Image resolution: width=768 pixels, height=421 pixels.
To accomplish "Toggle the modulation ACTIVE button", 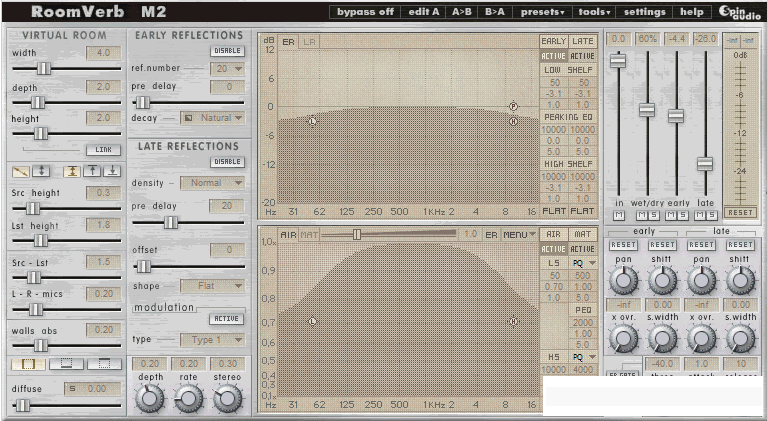I will 227,319.
